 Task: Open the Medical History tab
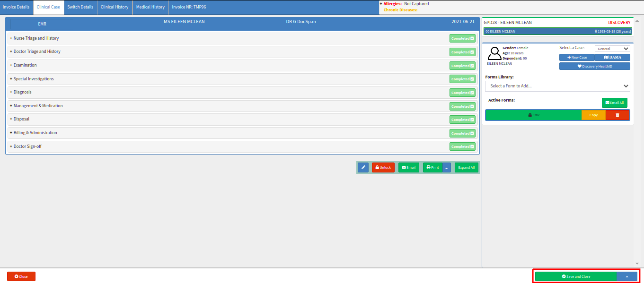tap(150, 7)
